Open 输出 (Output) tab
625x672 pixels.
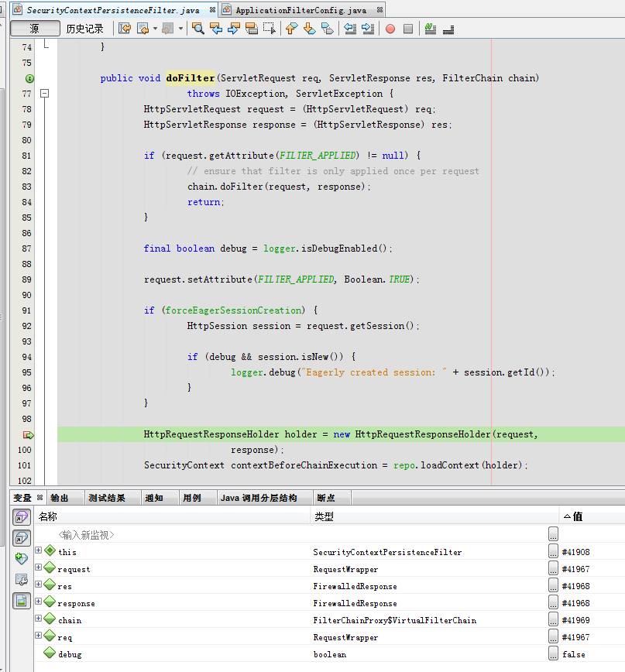pyautogui.click(x=60, y=498)
